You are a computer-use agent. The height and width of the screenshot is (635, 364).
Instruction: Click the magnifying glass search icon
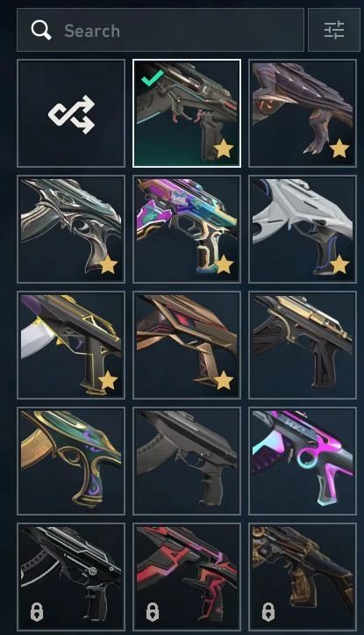41,30
